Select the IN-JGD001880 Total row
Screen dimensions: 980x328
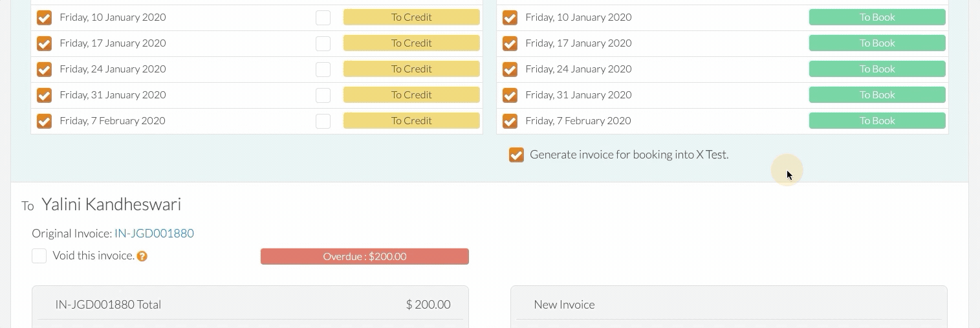point(250,304)
